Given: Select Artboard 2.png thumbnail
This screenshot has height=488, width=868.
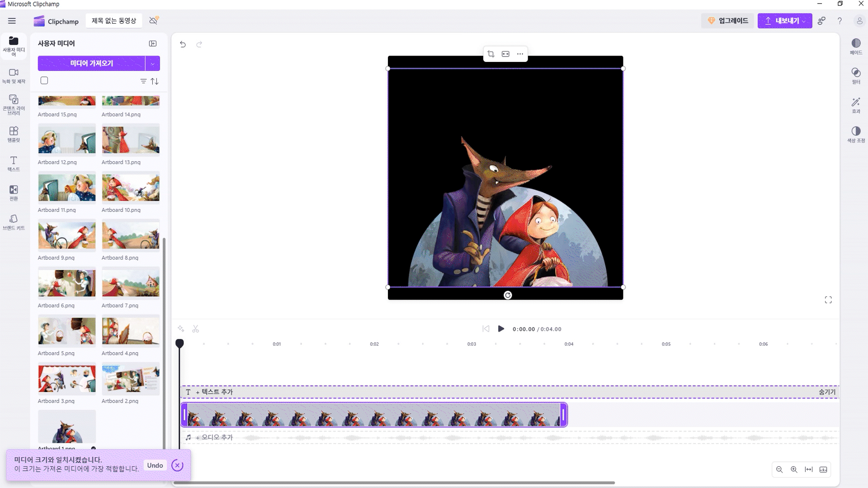Looking at the screenshot, I should (131, 379).
